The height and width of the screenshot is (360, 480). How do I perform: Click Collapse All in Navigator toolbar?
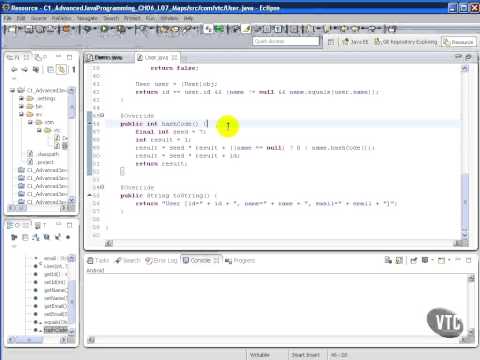point(50,69)
